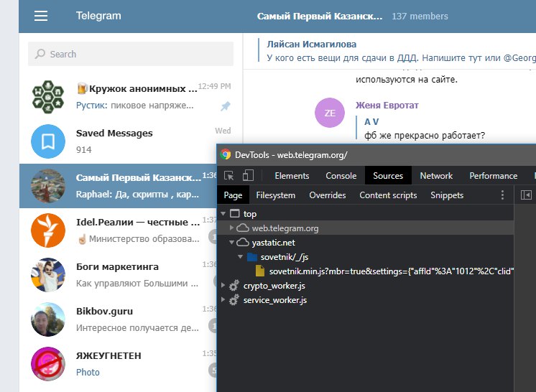536x392 pixels.
Task: Click the gear icon of service_worker.js
Action: pos(234,300)
